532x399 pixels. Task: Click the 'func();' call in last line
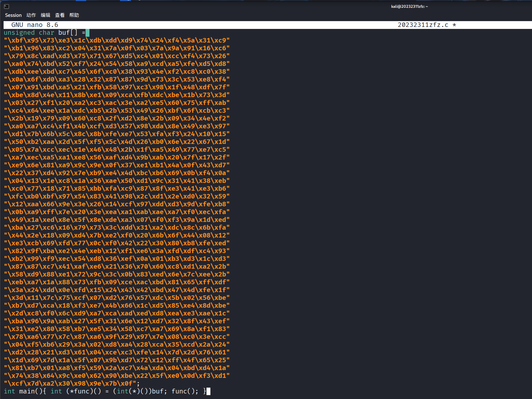[x=185, y=392]
